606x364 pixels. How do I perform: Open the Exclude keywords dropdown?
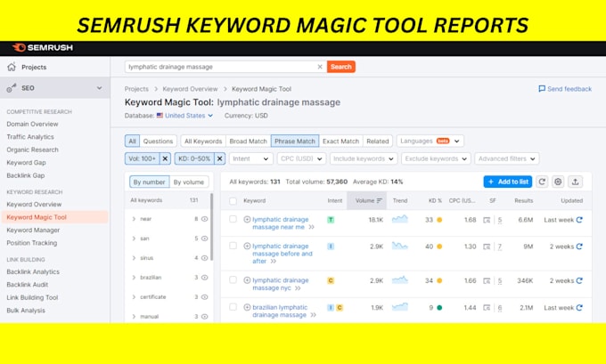point(436,158)
